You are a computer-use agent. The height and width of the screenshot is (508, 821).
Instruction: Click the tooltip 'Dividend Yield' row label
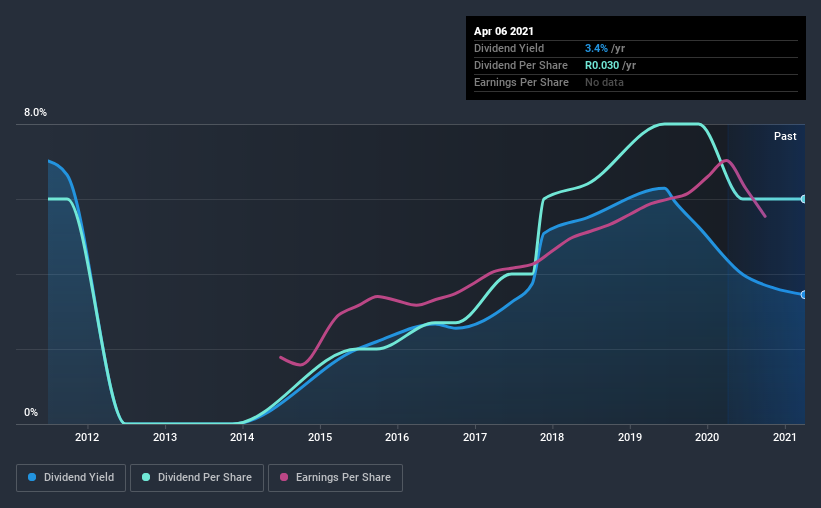pyautogui.click(x=509, y=48)
